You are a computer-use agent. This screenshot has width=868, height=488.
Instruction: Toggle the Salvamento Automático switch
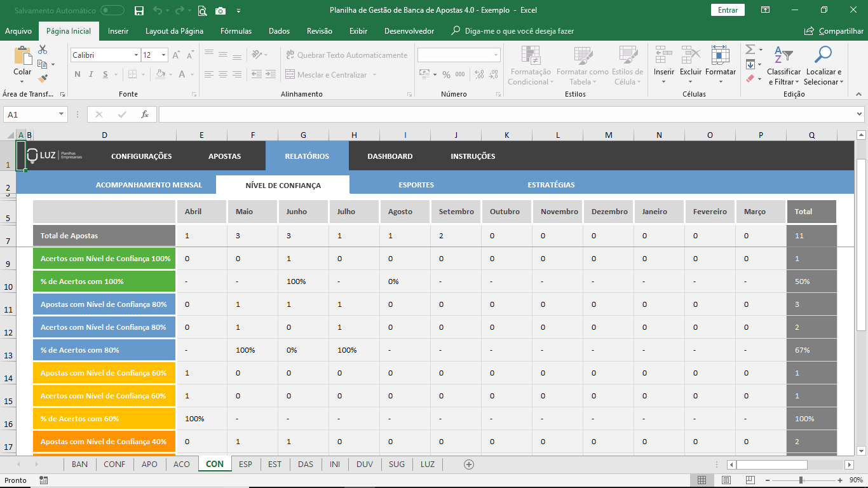tap(112, 10)
